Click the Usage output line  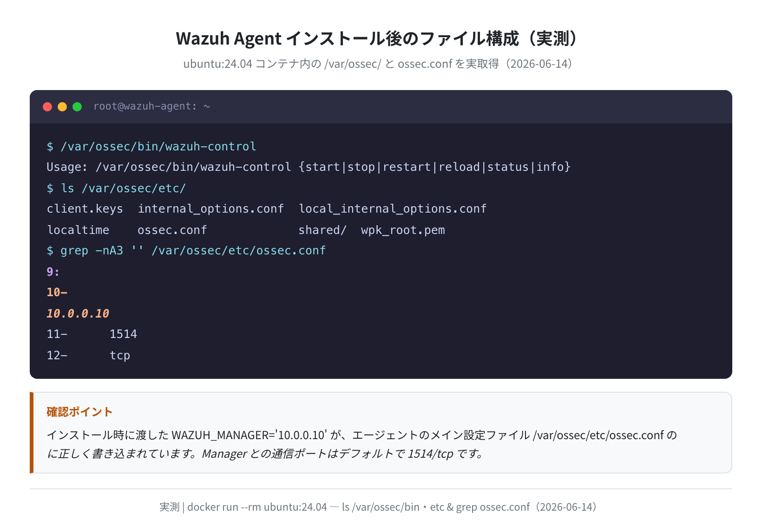[309, 167]
